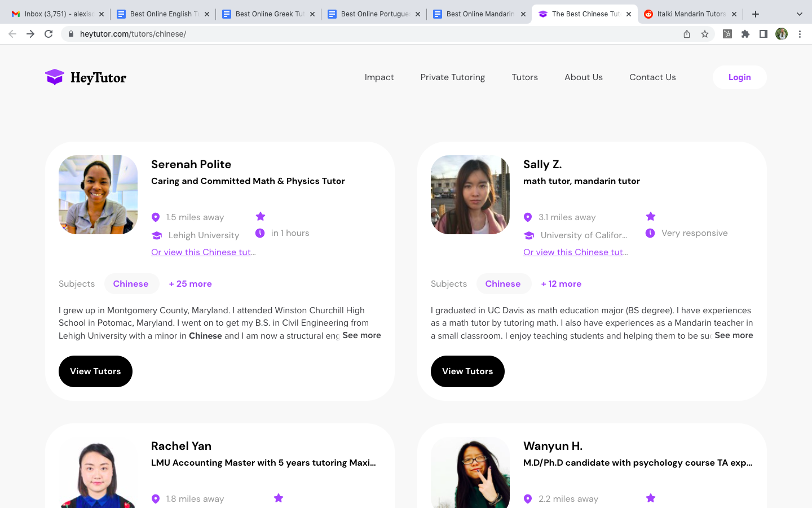Expand '+ 25 more' subjects for Serenah
Screen dimensions: 812x508
[x=190, y=284]
